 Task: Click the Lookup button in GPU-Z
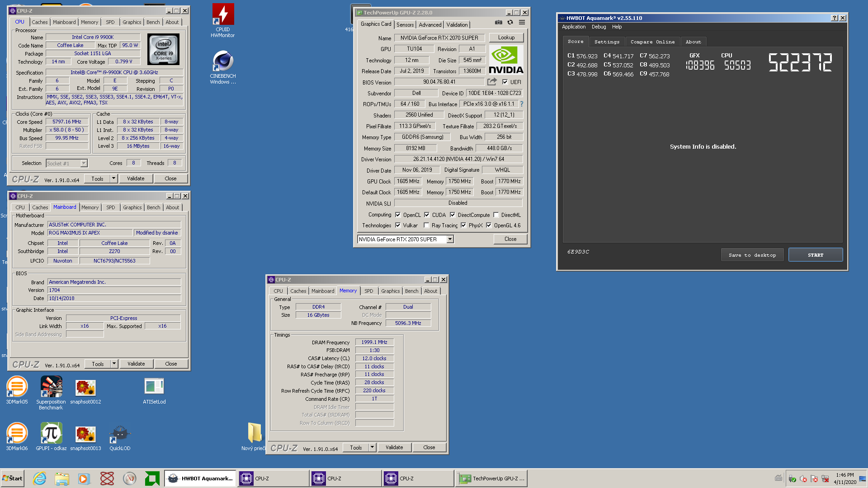coord(506,38)
